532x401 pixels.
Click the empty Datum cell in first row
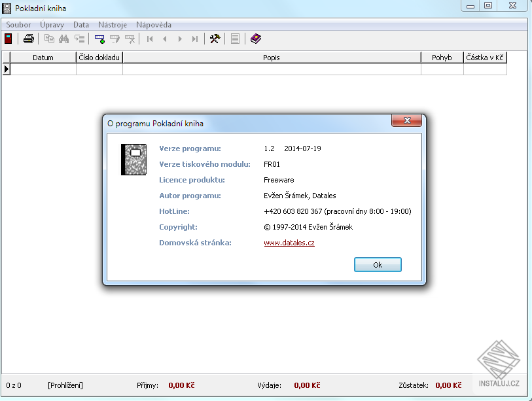tap(43, 69)
